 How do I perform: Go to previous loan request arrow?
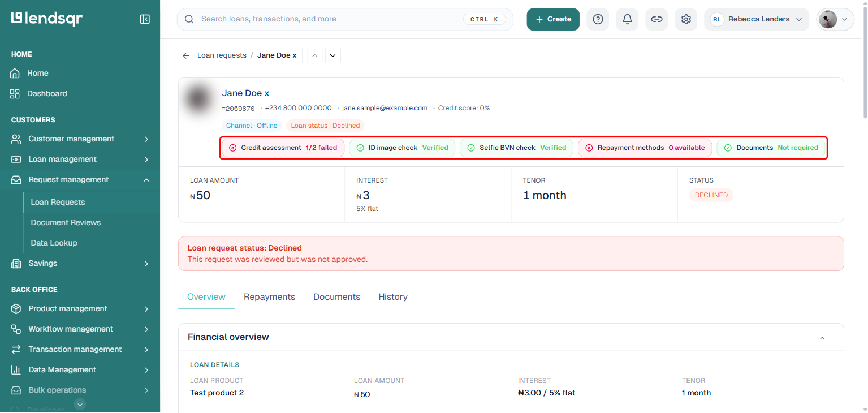(x=315, y=55)
